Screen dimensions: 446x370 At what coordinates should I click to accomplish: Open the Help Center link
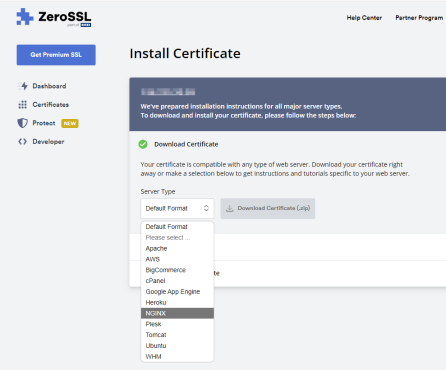tap(364, 18)
